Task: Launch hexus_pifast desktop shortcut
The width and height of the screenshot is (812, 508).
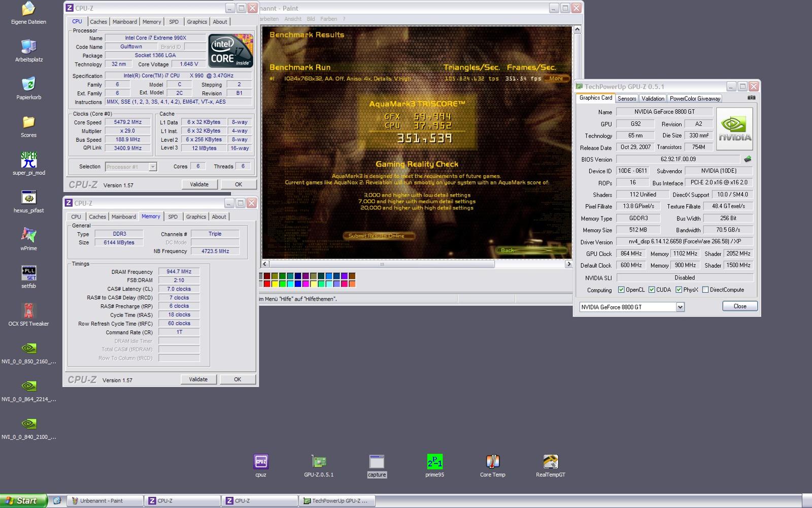Action: coord(29,202)
